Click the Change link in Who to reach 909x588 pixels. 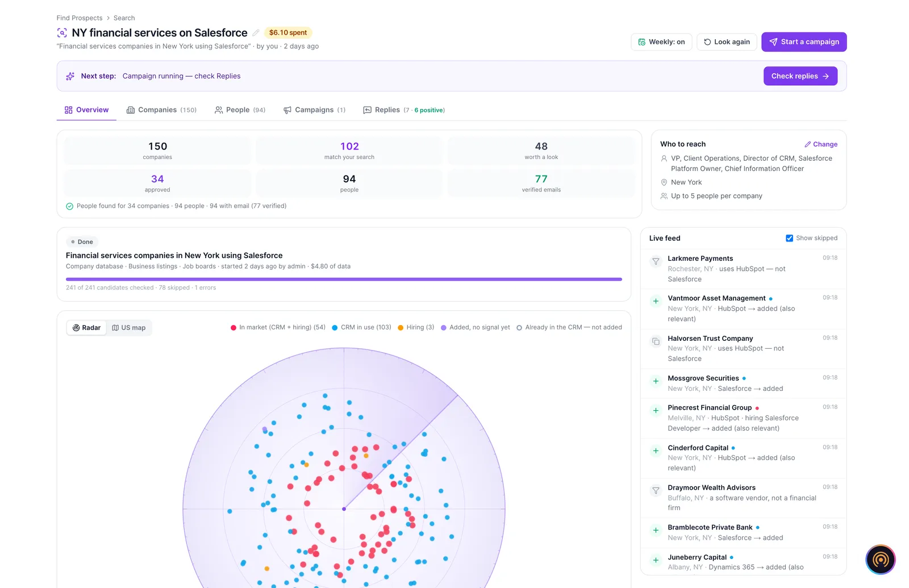click(x=821, y=144)
